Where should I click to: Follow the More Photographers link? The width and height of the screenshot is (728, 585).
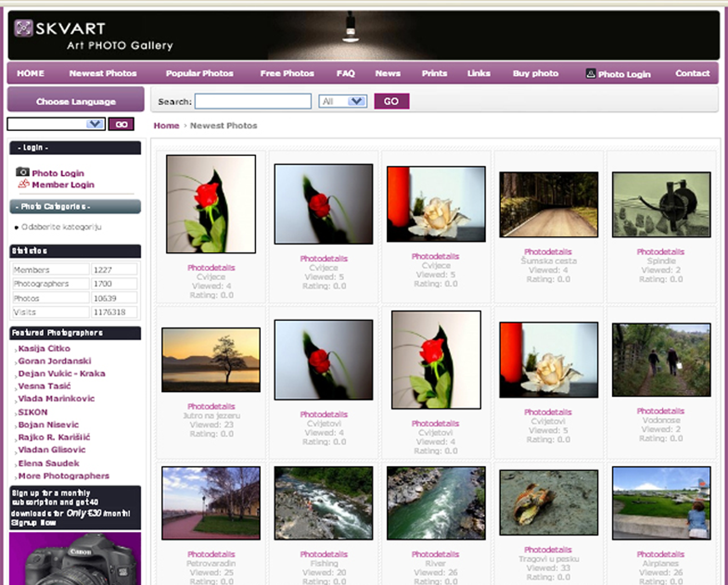click(x=64, y=476)
